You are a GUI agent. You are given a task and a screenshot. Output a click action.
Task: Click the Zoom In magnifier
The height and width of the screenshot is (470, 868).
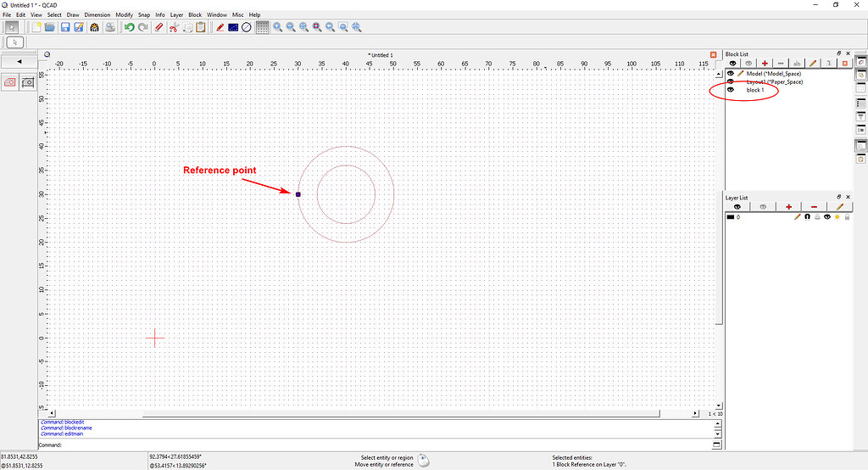click(277, 27)
